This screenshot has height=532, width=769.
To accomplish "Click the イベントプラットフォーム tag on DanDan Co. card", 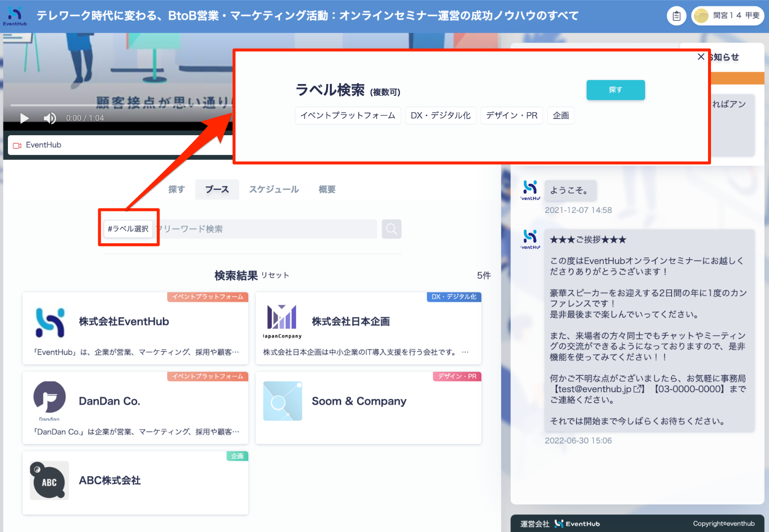I will (x=207, y=377).
